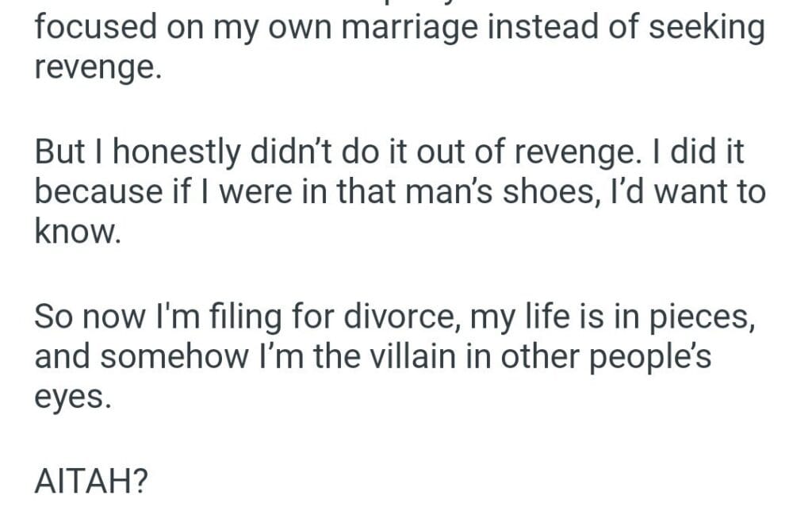812x511 pixels.
Task: Click the word "man's" in the second paragraph
Action: (425, 193)
